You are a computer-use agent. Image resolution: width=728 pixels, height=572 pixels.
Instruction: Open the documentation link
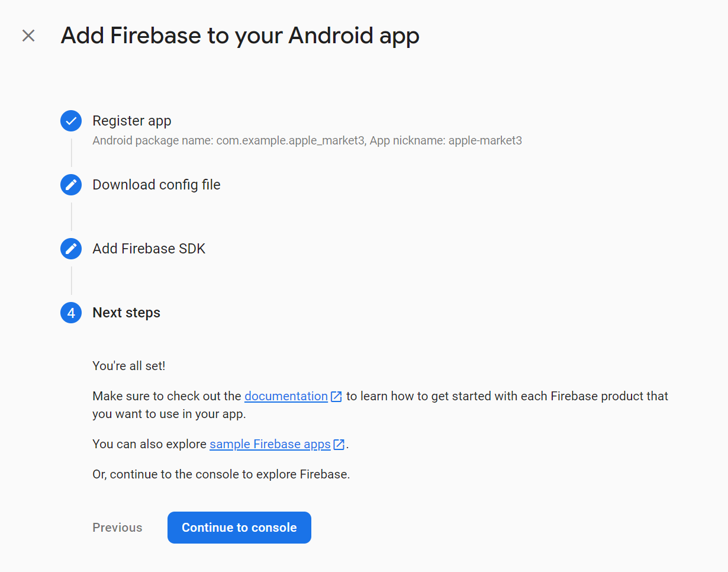click(x=286, y=396)
